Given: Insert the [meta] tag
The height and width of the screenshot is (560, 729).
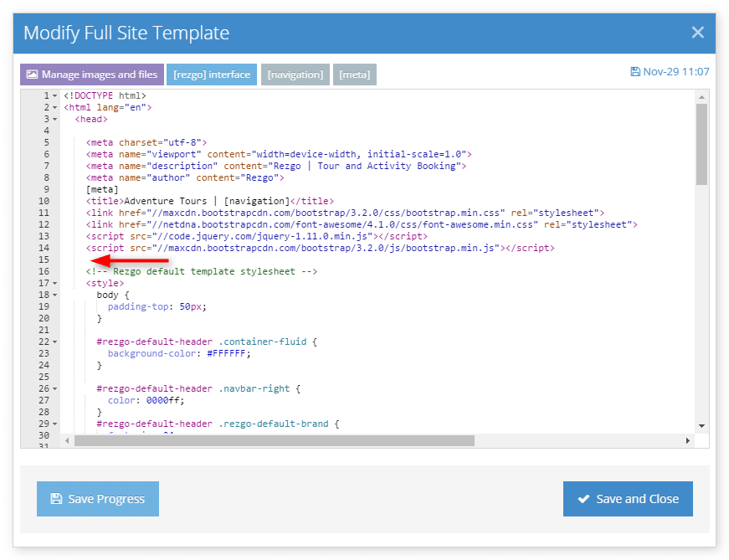Looking at the screenshot, I should click(x=355, y=74).
